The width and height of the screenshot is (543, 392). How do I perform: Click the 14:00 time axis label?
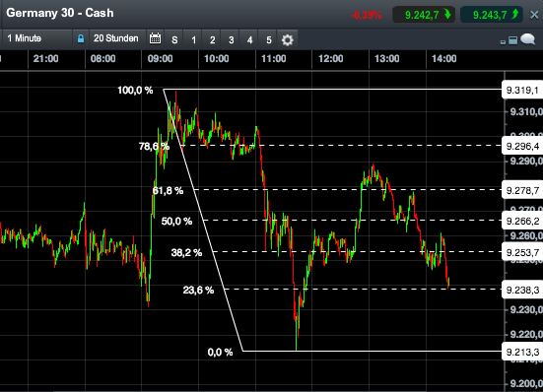[443, 58]
